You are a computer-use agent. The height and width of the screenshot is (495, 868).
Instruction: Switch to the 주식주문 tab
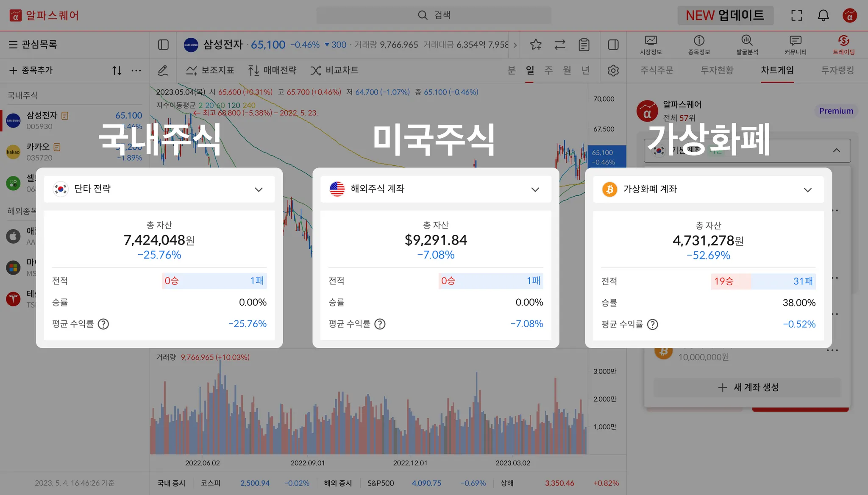tap(657, 70)
